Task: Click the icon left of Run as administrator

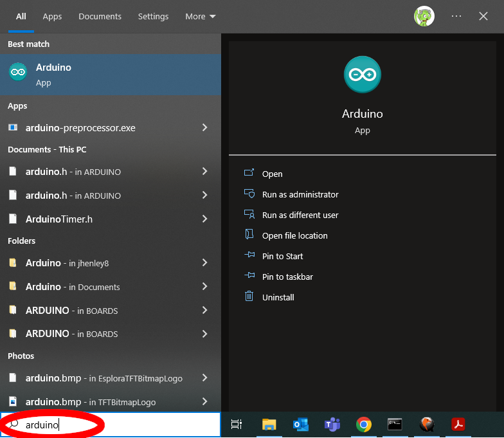Action: pos(249,194)
